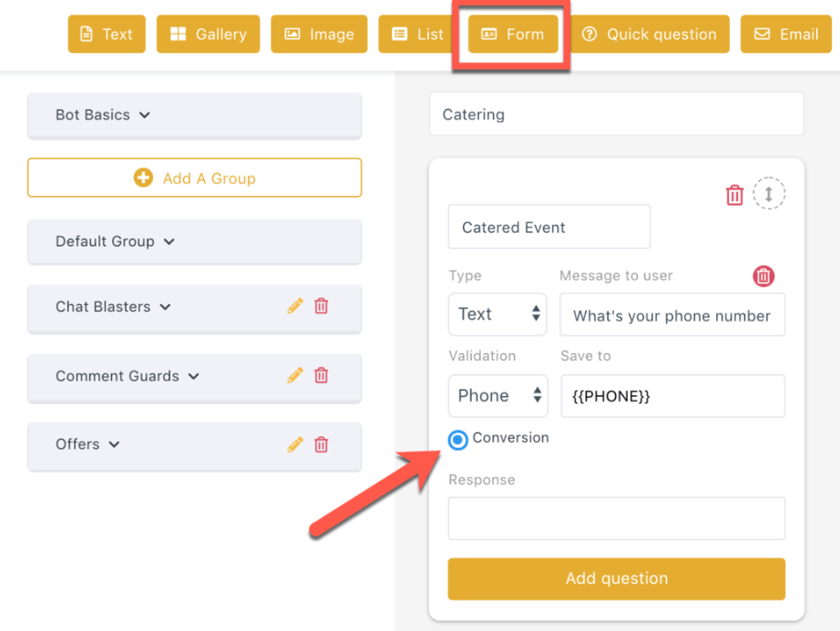Click the pencil icon for Offers
Image resolution: width=840 pixels, height=631 pixels.
294,444
